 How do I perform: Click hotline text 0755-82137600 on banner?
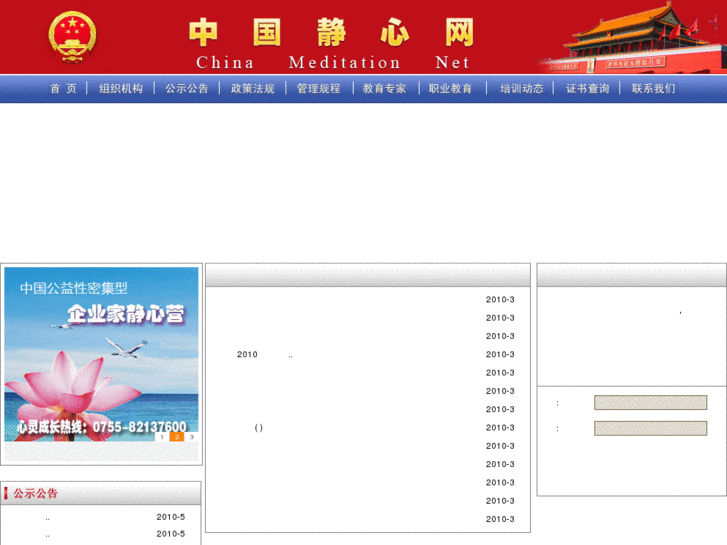pyautogui.click(x=140, y=427)
